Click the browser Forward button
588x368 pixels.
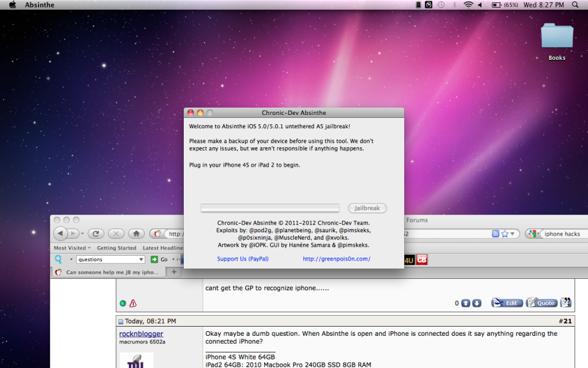[x=73, y=233]
